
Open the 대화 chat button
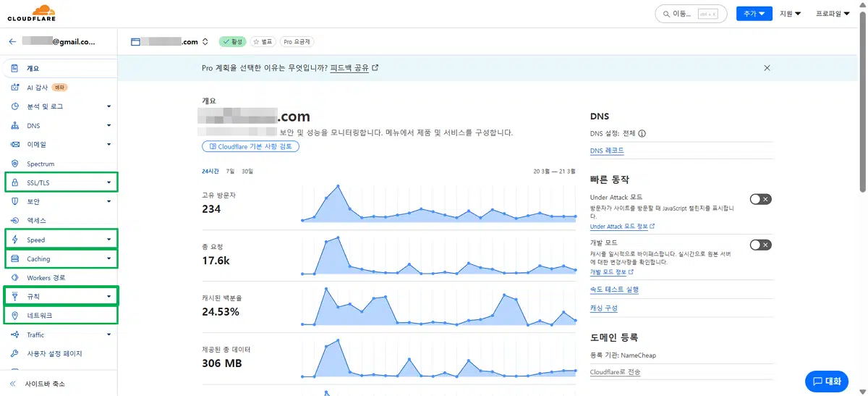[826, 382]
